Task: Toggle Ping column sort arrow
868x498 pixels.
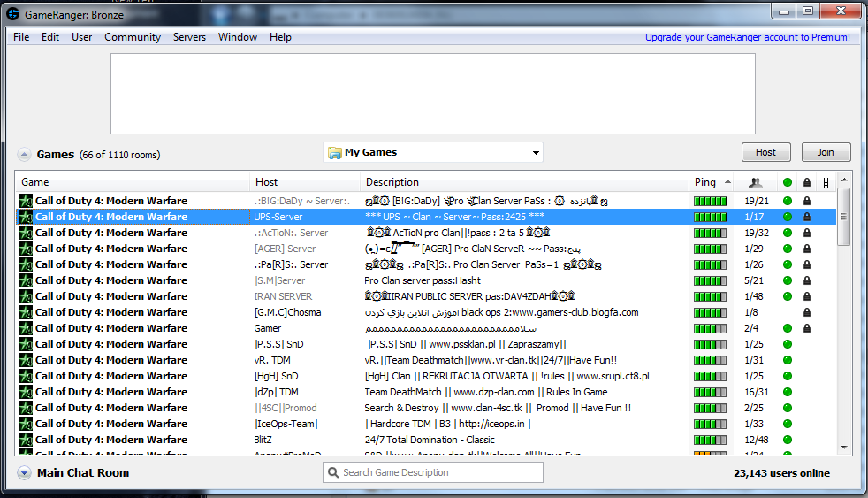Action: 727,182
